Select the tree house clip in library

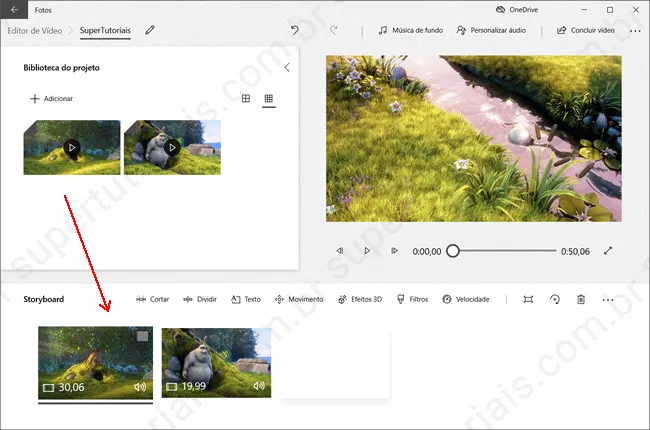(x=72, y=147)
